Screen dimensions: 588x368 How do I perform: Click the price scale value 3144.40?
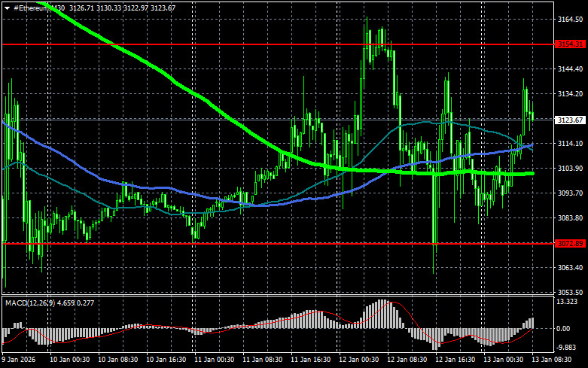[x=571, y=69]
